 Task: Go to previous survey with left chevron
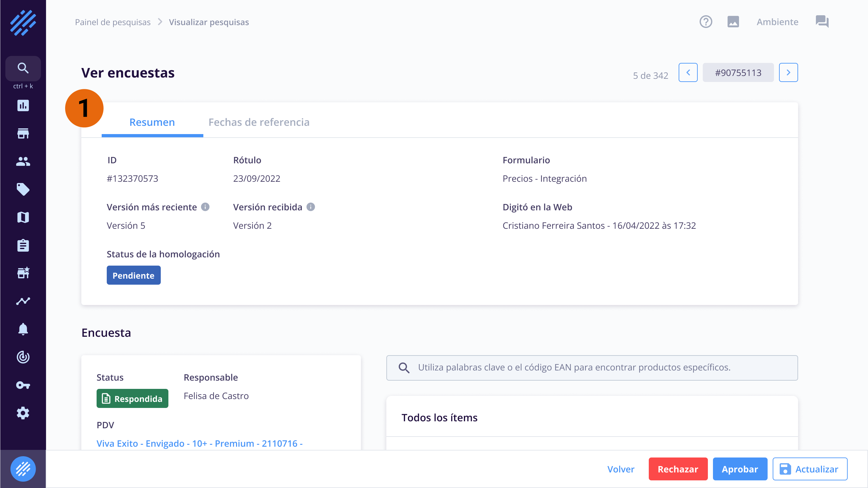pos(688,72)
